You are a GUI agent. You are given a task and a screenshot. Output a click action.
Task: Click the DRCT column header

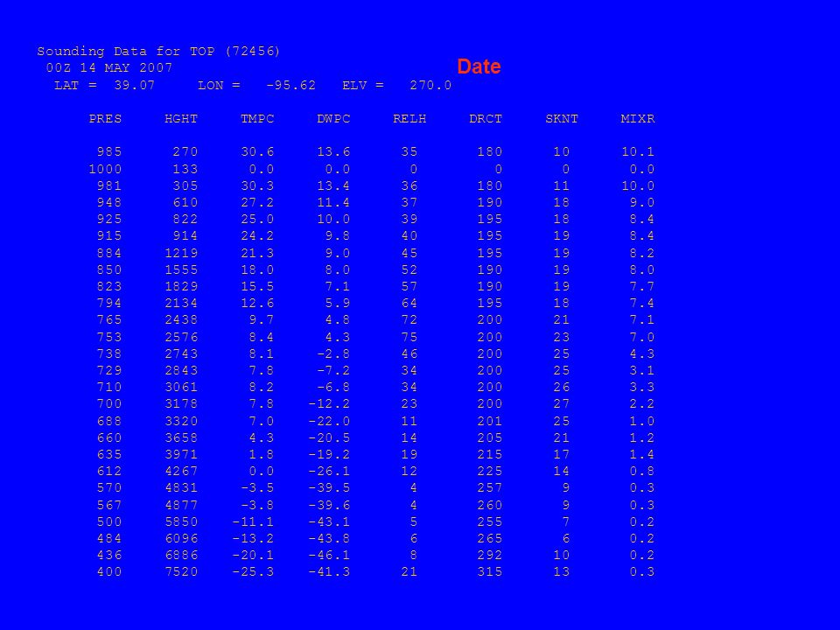(486, 118)
